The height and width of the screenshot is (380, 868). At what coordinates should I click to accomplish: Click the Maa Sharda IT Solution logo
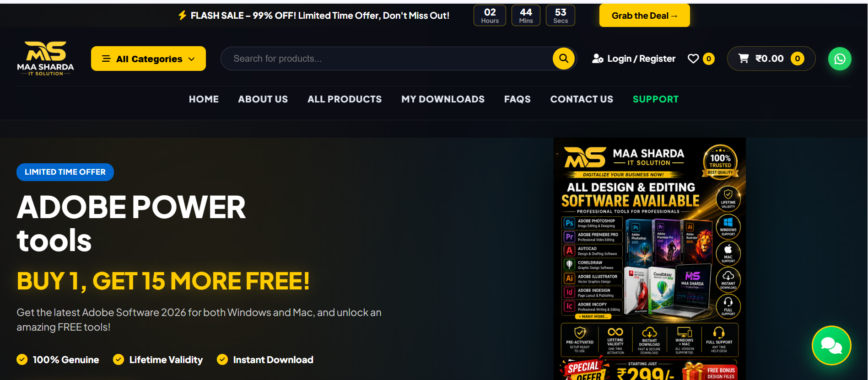click(x=45, y=59)
